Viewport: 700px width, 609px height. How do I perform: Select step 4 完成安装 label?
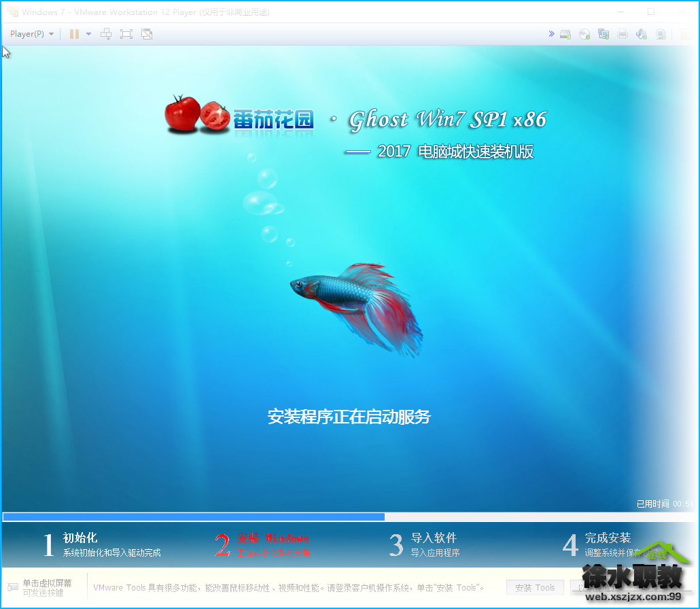click(x=608, y=538)
